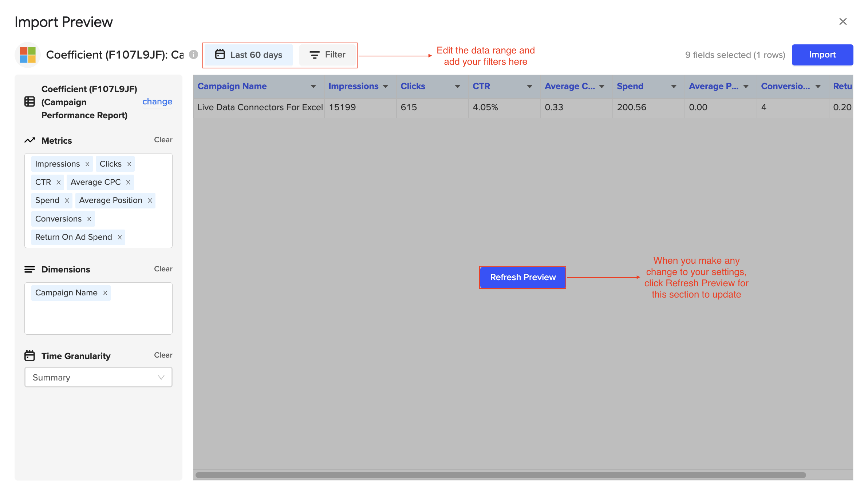Screen dimensions: 868x494
Task: Clear all Dimensions
Action: point(163,269)
